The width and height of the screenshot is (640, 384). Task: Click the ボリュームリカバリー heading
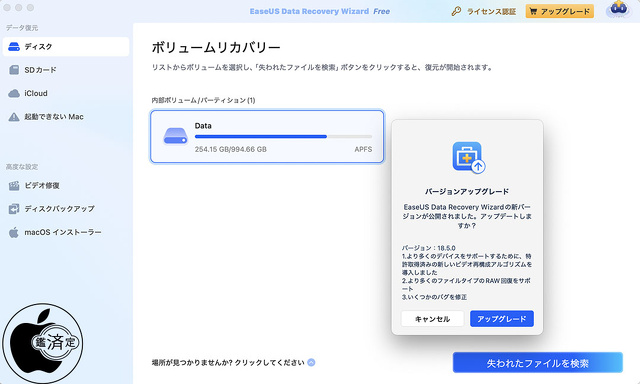point(216,48)
